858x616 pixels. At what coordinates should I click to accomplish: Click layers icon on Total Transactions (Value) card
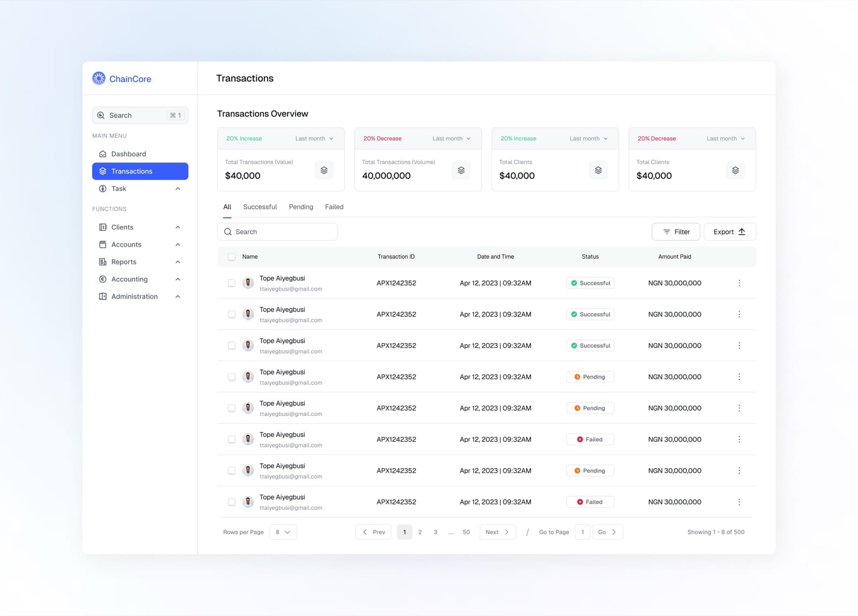tap(324, 170)
